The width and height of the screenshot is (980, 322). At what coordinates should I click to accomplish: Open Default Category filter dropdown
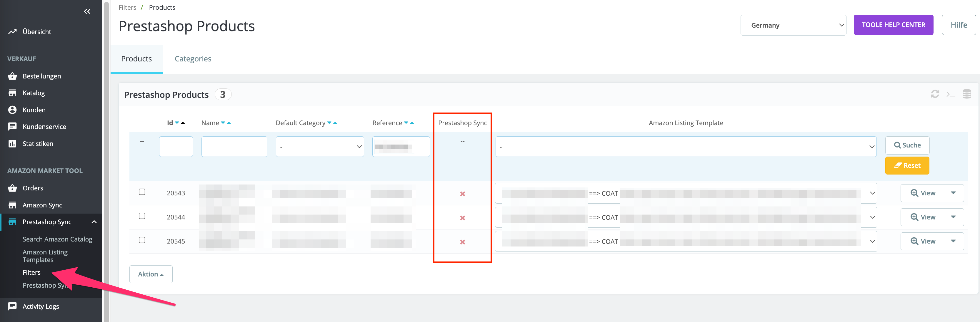(320, 146)
